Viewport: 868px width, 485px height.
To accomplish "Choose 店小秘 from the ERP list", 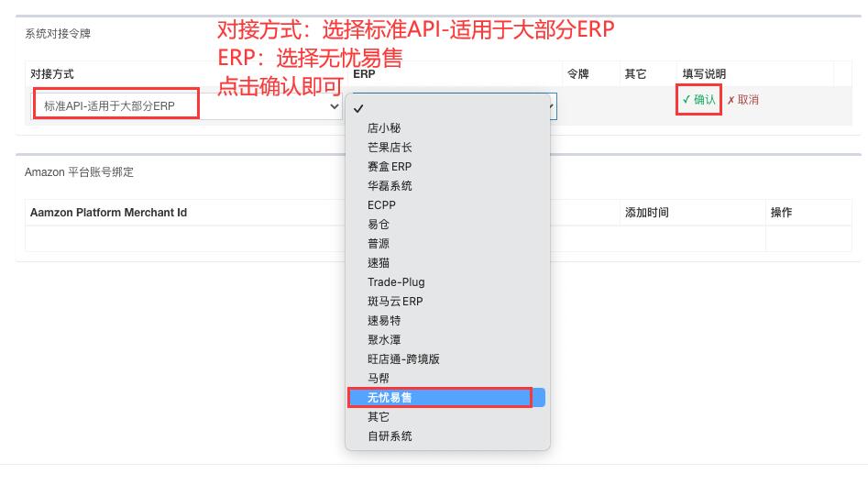I will click(x=447, y=127).
